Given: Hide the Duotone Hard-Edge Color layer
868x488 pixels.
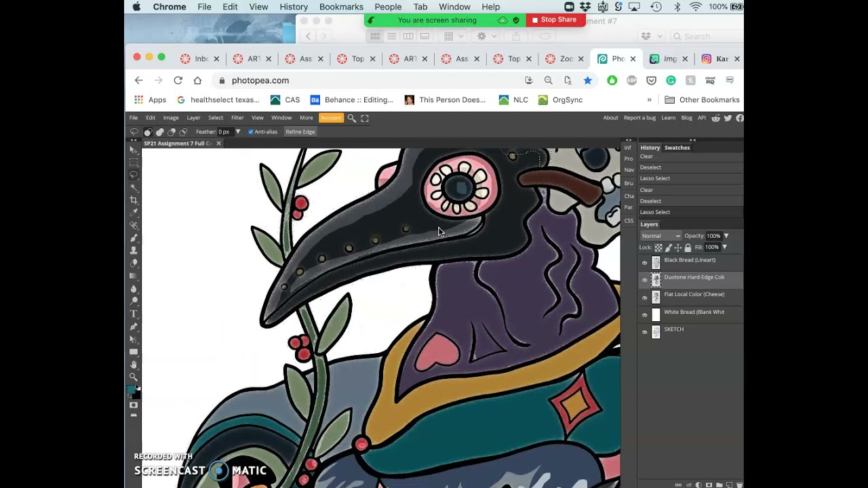Looking at the screenshot, I should 644,280.
